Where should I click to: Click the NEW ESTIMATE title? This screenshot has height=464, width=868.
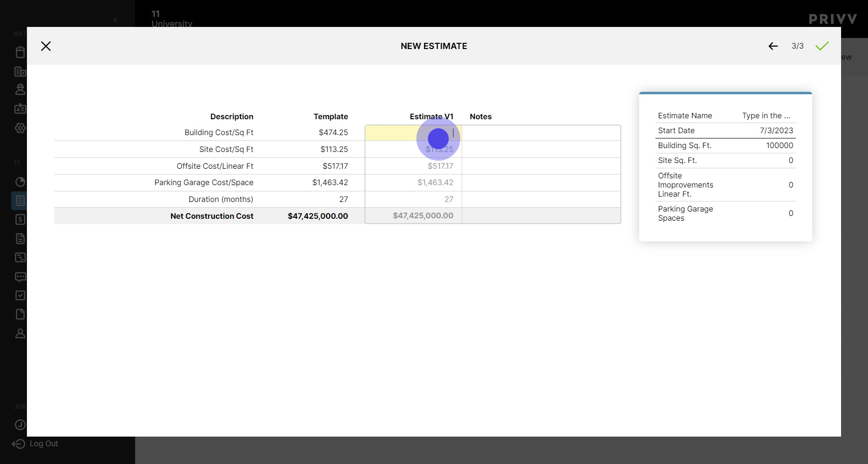point(434,46)
